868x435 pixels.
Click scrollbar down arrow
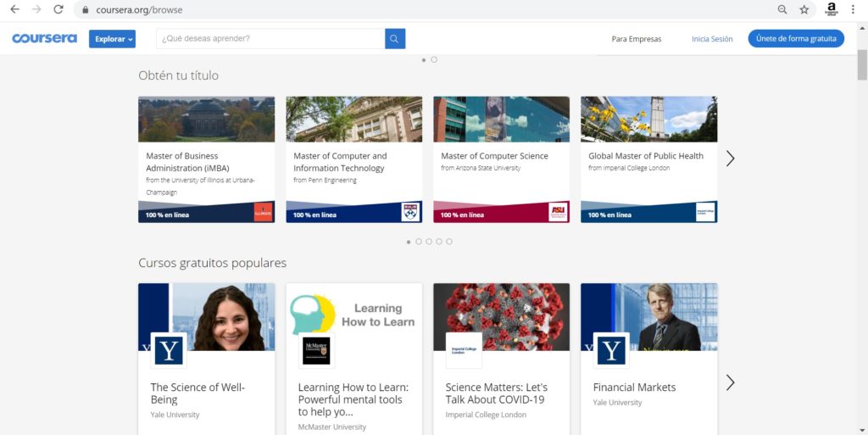(862, 430)
